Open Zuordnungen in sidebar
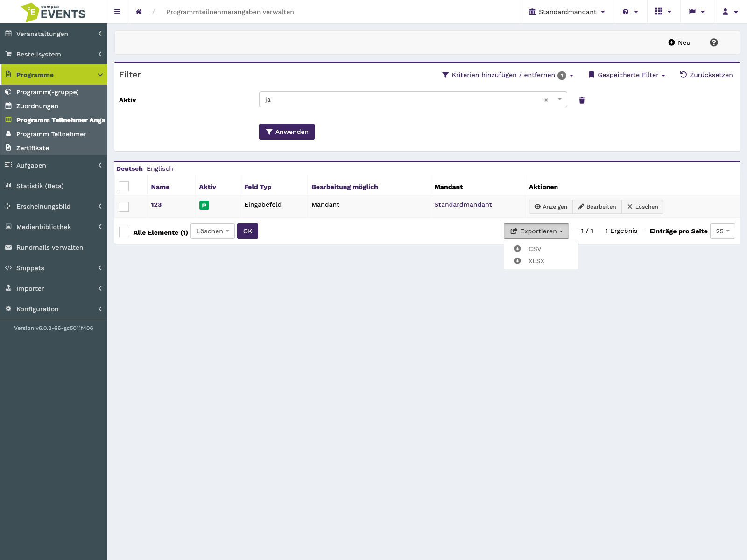Viewport: 747px width, 560px height. [54, 106]
